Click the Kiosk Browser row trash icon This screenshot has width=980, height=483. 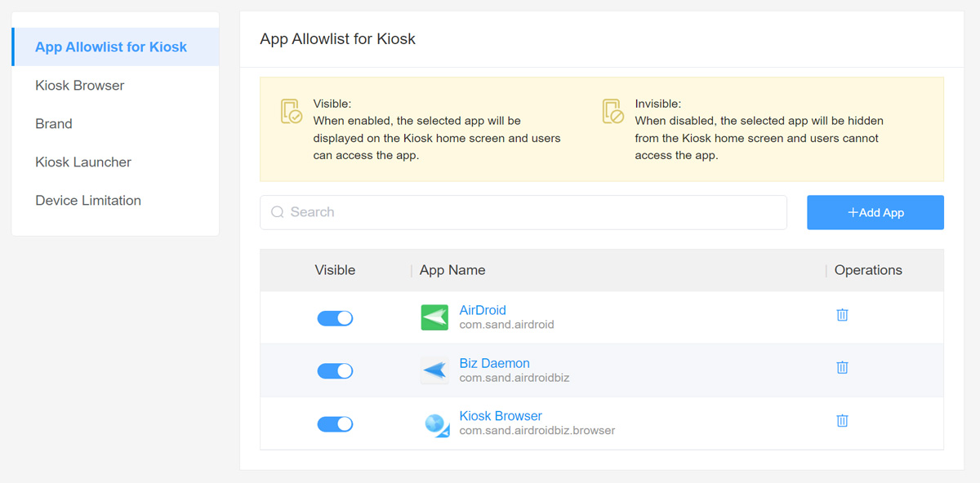pyautogui.click(x=842, y=421)
